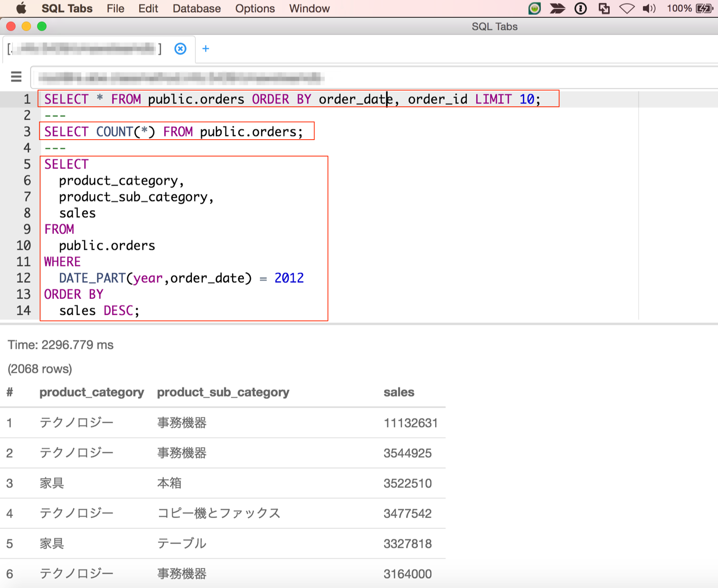Open the Options menu
This screenshot has height=588, width=718.
pos(254,8)
